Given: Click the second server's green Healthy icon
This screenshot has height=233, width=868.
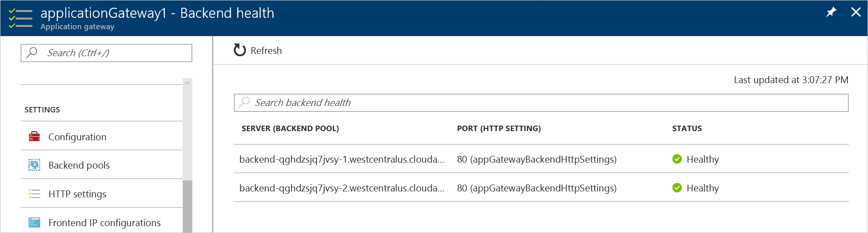Looking at the screenshot, I should pos(677,188).
